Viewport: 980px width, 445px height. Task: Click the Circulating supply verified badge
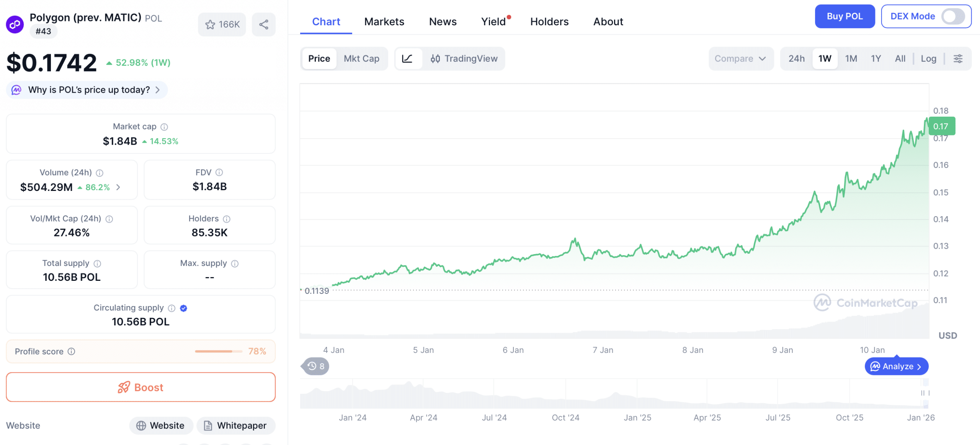pos(183,308)
